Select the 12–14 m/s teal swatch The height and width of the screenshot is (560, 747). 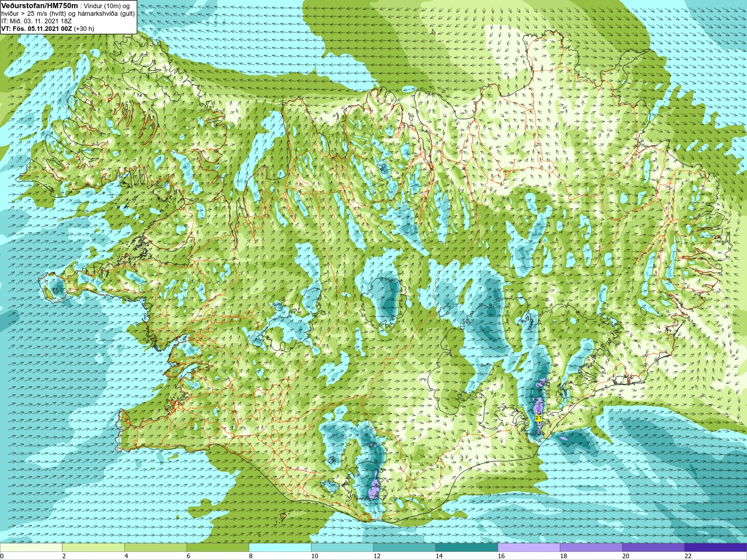click(x=404, y=548)
